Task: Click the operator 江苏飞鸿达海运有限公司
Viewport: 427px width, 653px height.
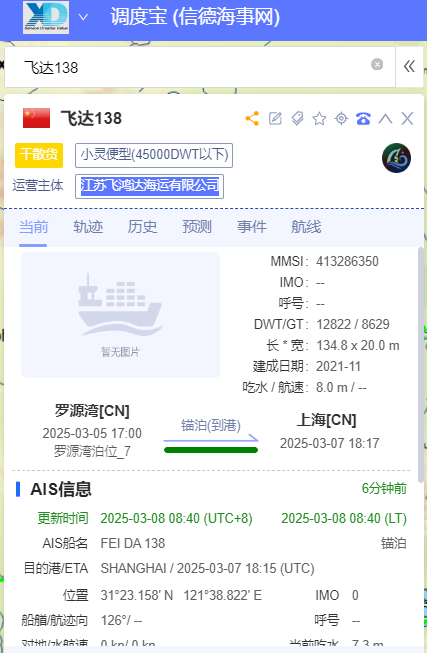Action: (150, 186)
